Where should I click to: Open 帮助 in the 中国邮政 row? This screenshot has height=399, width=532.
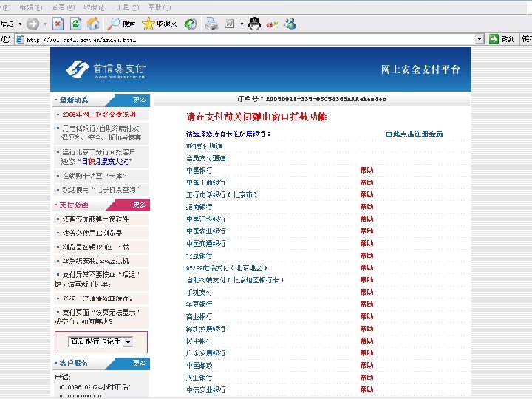(366, 366)
